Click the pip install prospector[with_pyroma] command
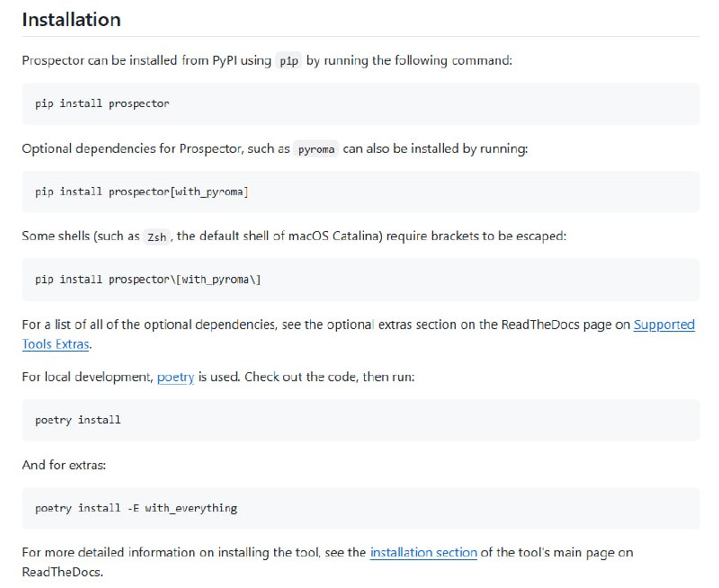Screen dimensions: 719x588 144,192
